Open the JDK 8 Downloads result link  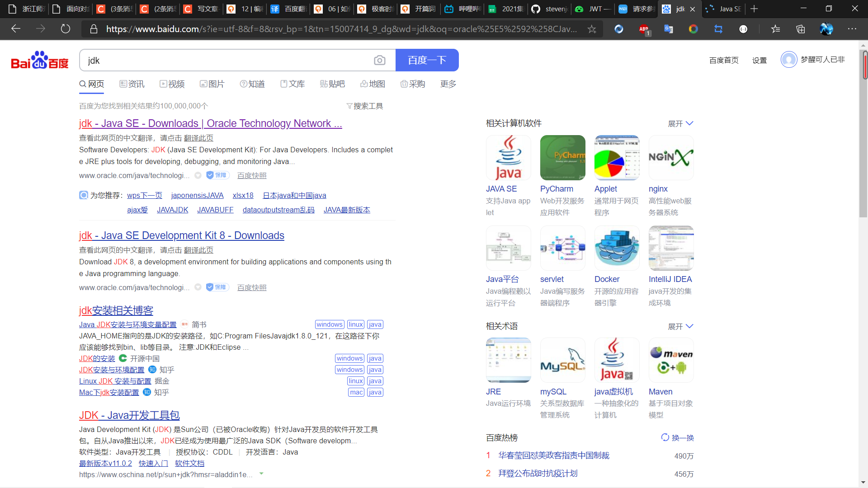[181, 235]
